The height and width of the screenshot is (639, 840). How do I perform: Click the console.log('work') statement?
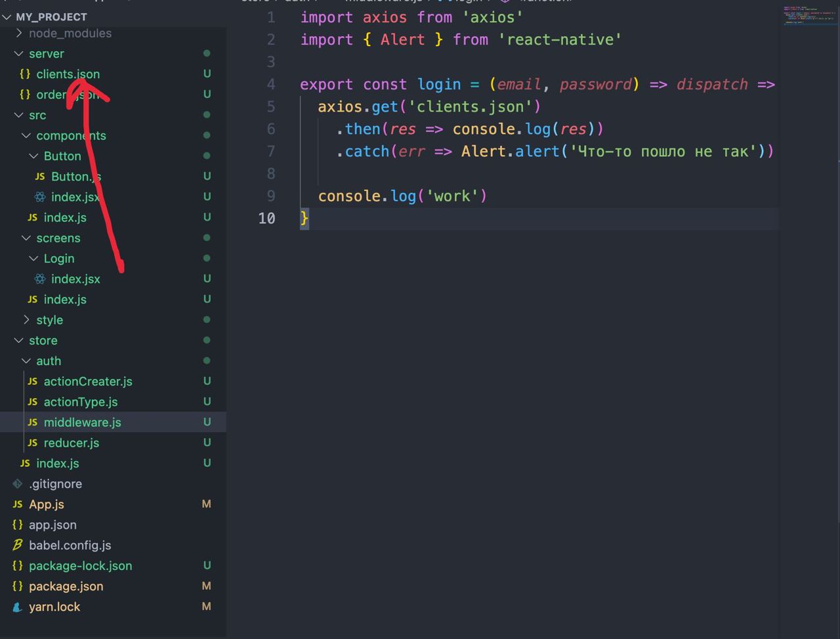[402, 196]
